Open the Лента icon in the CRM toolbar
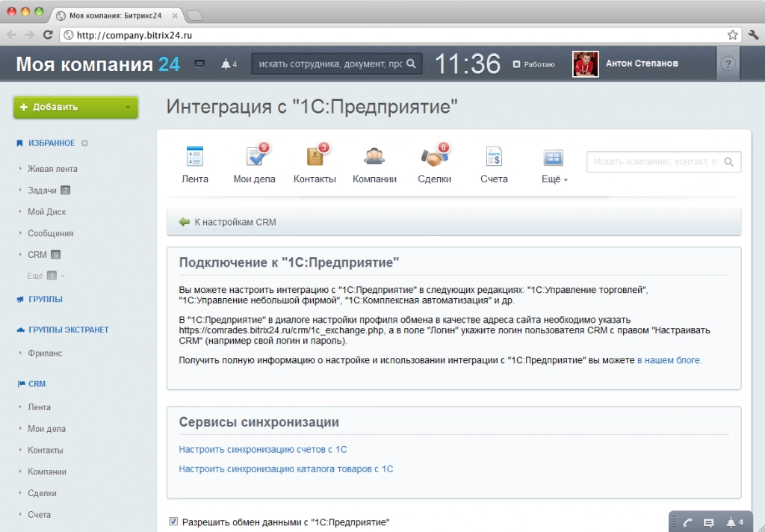Image resolution: width=765 pixels, height=532 pixels. (195, 157)
